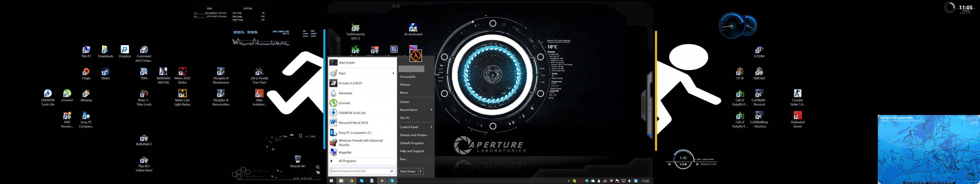Screen dimensions: 980x184
Task: Click the taskbar clock showing 11:05
Action: coord(646,181)
